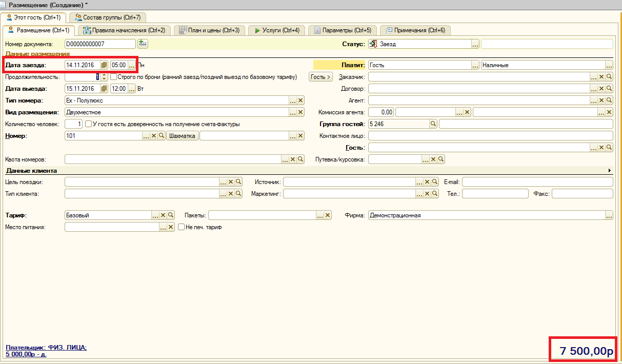This screenshot has width=622, height=364.
Task: Adjust Продолжительность spinner arrows
Action: click(x=104, y=77)
